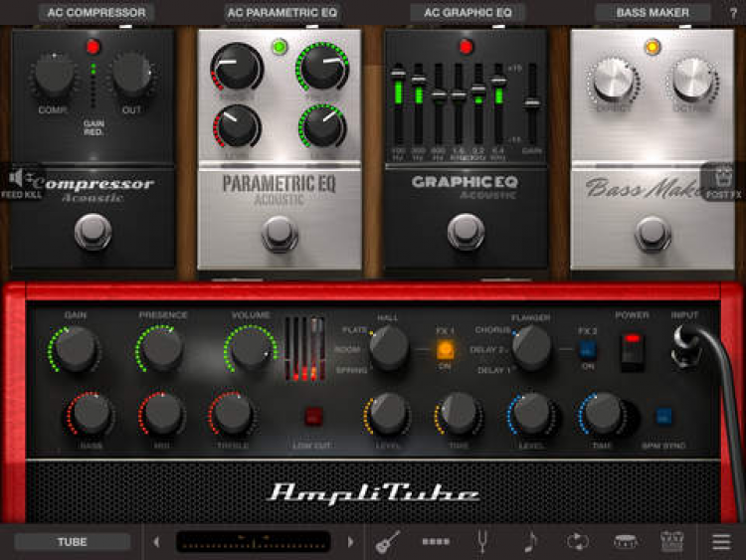Open help with the question mark

[734, 13]
